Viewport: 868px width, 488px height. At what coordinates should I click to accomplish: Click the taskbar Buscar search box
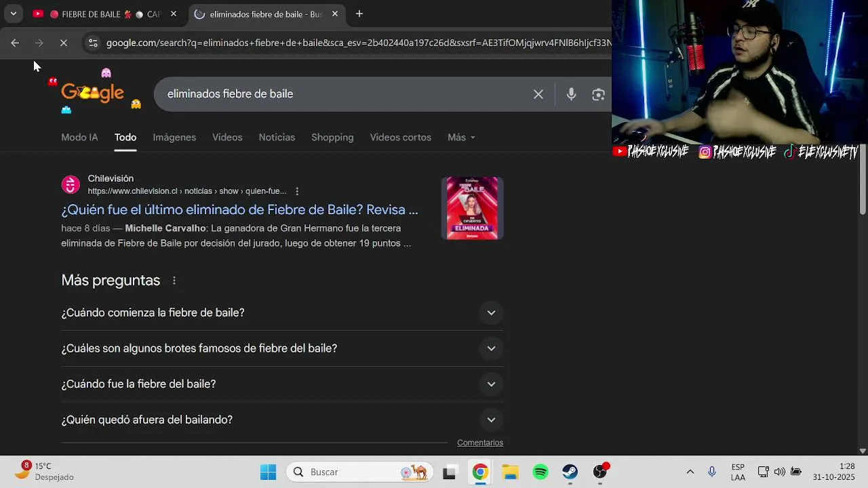tap(359, 472)
